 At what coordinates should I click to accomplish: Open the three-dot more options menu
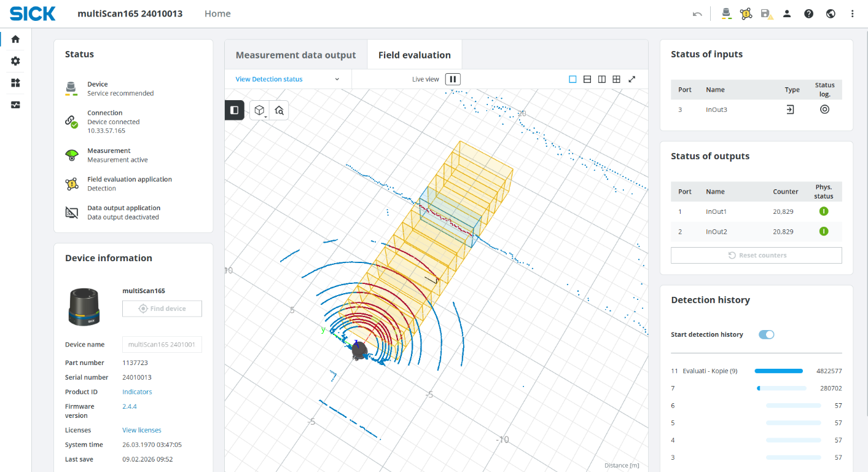pyautogui.click(x=852, y=14)
